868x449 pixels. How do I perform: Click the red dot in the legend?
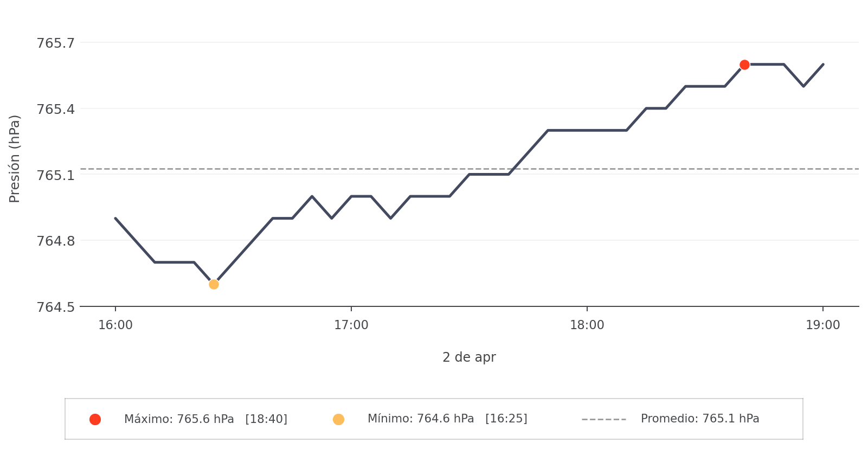(95, 419)
